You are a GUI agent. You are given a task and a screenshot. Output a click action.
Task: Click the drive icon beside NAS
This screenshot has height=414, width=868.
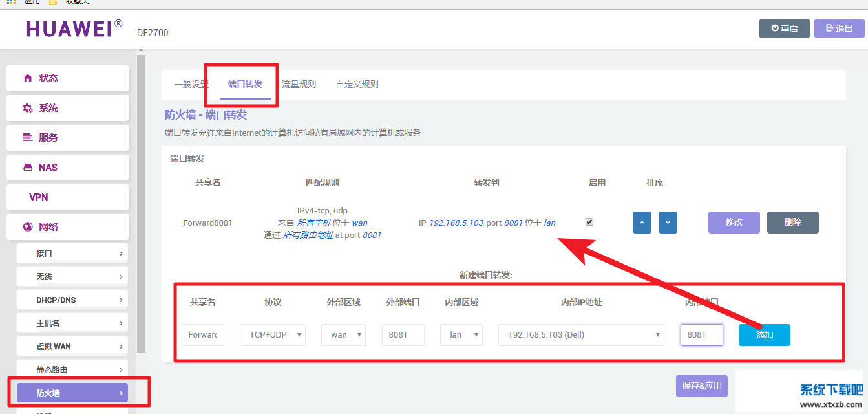click(x=28, y=168)
